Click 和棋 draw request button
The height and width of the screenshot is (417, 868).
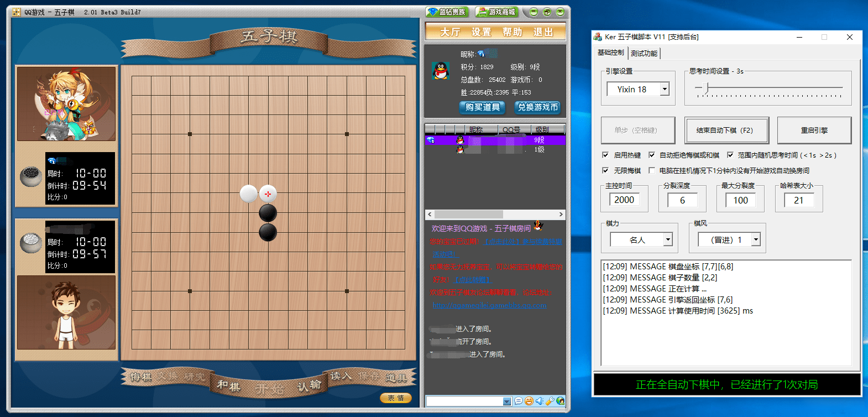(x=228, y=385)
